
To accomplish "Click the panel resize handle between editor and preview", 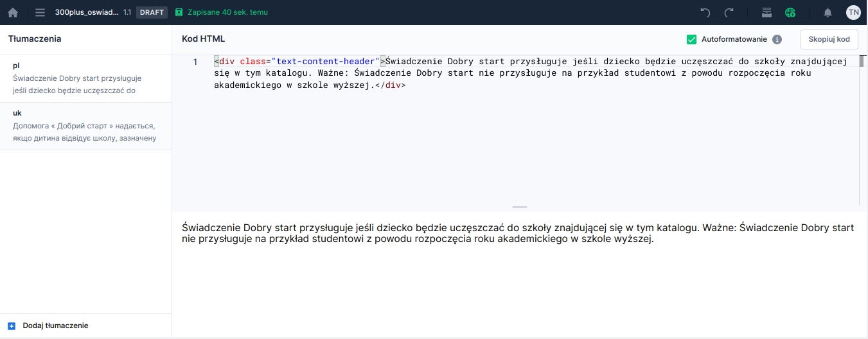I will click(x=520, y=207).
